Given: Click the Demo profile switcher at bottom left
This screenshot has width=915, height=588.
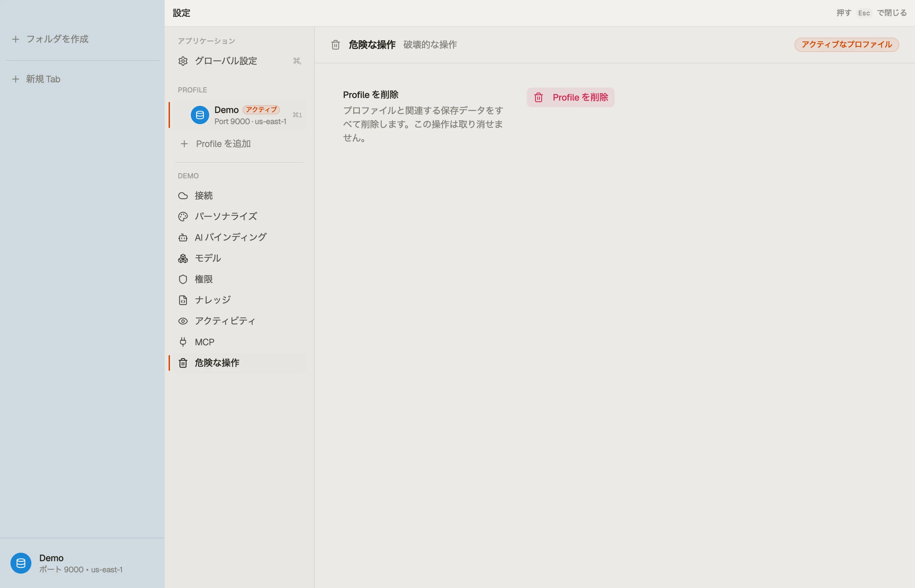Looking at the screenshot, I should tap(82, 563).
